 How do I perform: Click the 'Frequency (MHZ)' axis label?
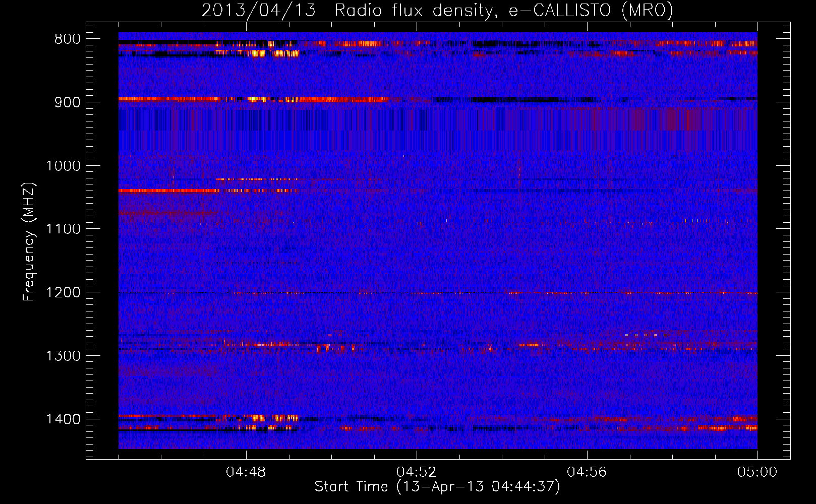pos(29,242)
